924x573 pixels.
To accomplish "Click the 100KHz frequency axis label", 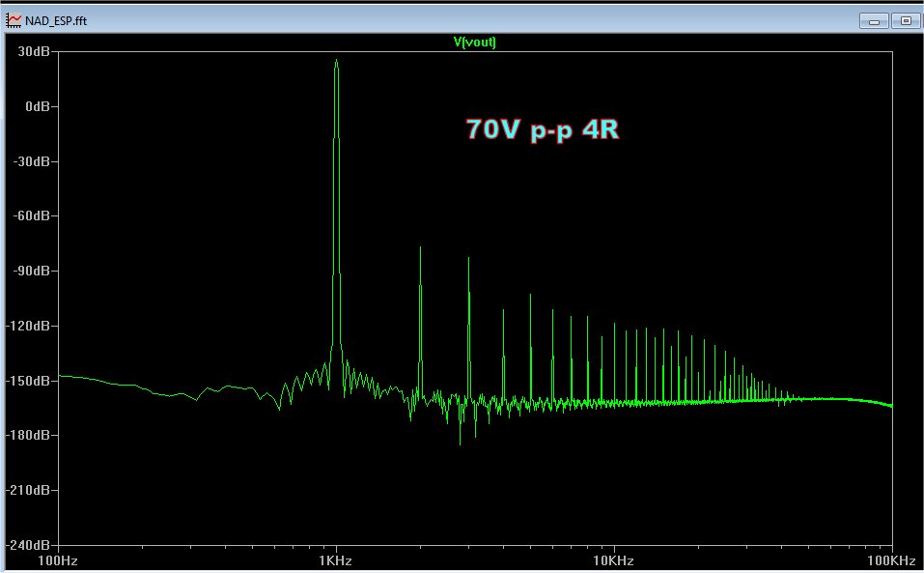I will click(x=891, y=560).
